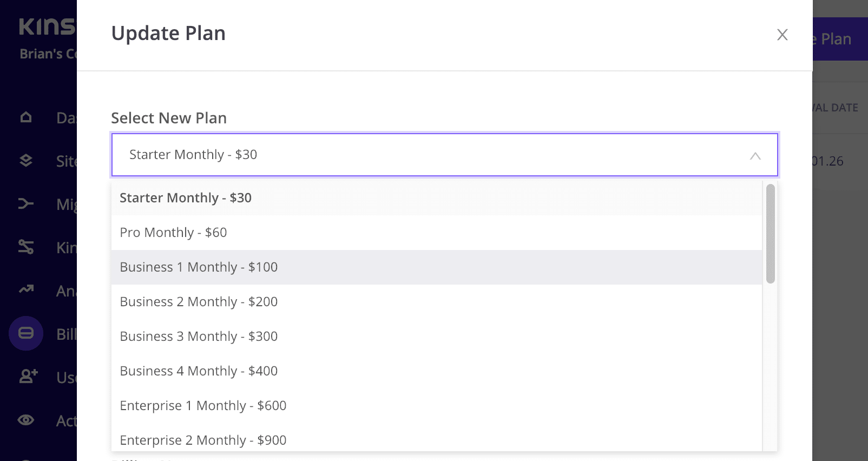Click the Kinsta DNS routing icon
Image resolution: width=868 pixels, height=461 pixels.
(26, 247)
